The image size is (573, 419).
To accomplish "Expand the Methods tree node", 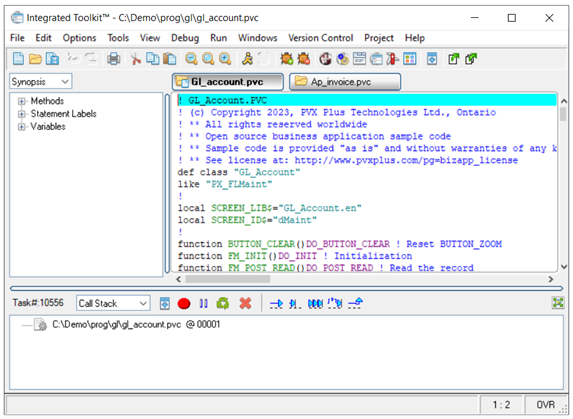I will (22, 101).
